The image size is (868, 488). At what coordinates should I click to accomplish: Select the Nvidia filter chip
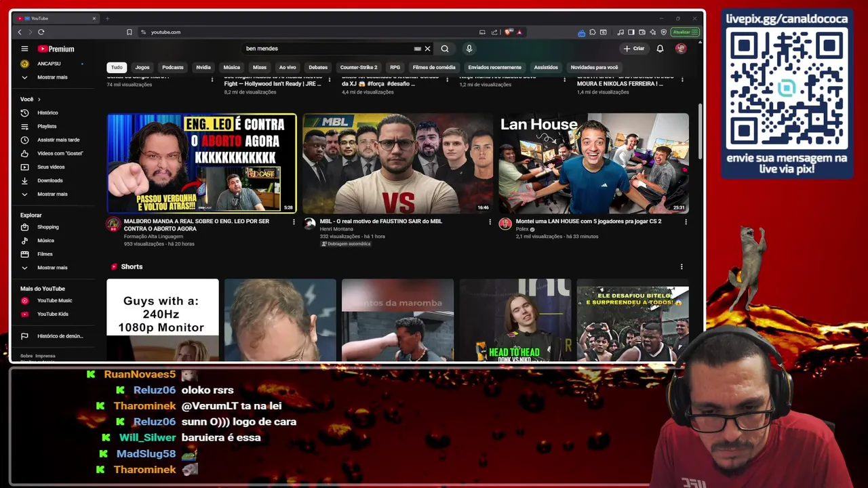[x=203, y=67]
